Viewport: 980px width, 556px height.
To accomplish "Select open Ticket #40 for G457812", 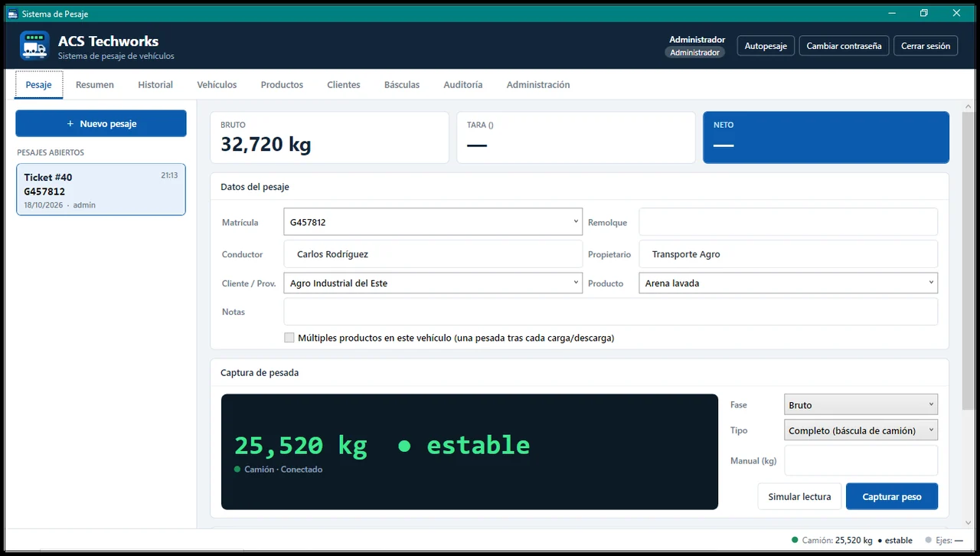I will coord(101,189).
